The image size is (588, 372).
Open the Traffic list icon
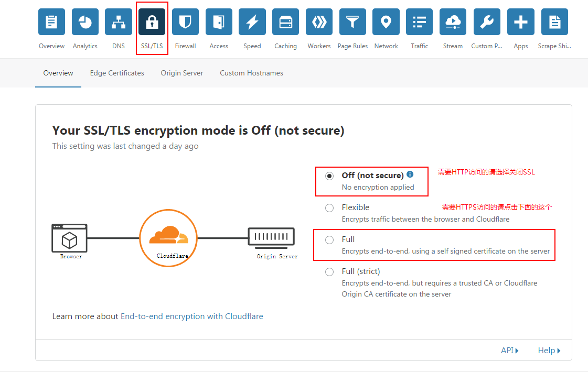click(419, 21)
